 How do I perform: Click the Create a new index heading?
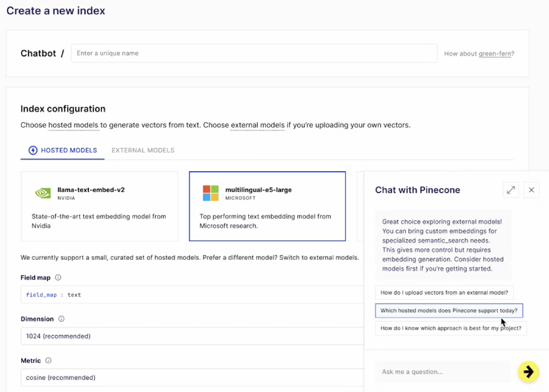56,11
